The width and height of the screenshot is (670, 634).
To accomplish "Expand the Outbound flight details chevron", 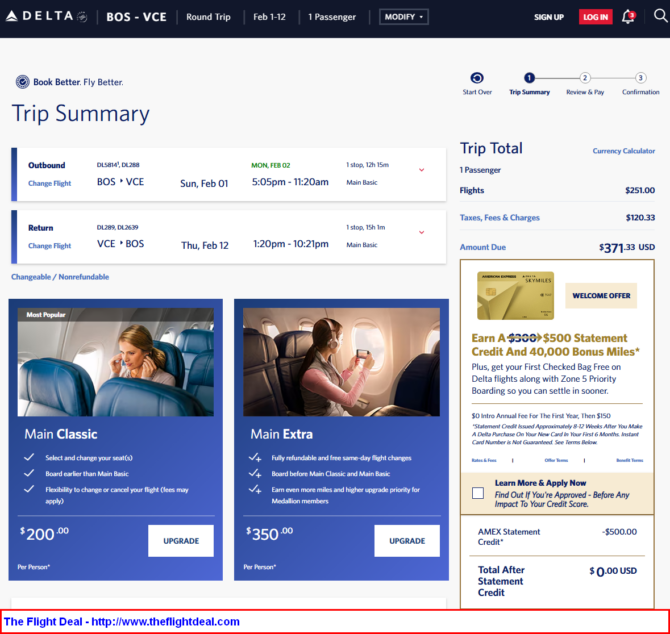I will 421,170.
